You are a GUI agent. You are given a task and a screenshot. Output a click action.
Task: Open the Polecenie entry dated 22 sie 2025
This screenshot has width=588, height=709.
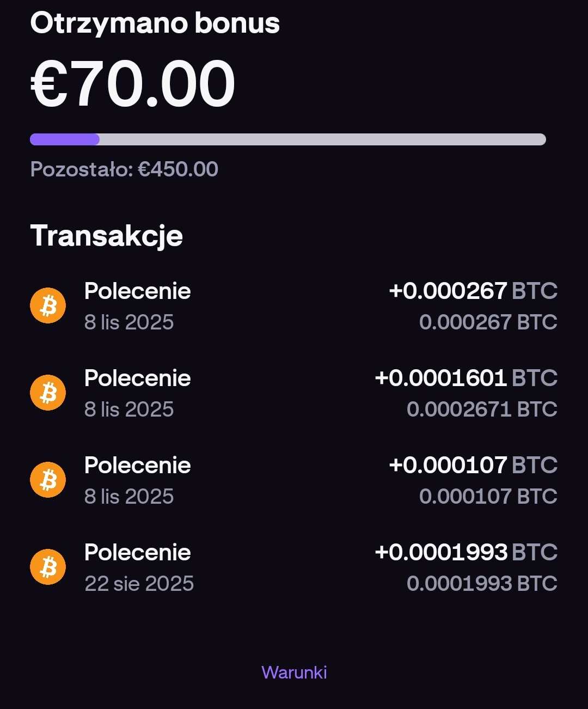pyautogui.click(x=137, y=553)
